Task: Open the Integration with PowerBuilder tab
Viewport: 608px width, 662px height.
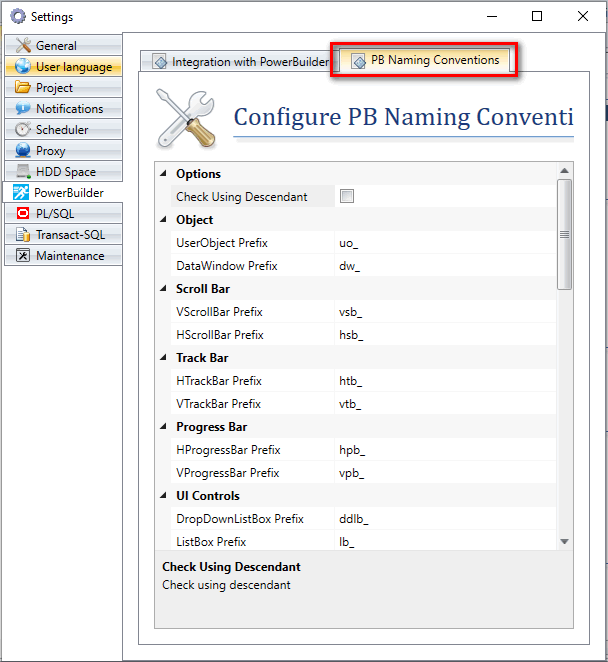Action: pyautogui.click(x=240, y=62)
